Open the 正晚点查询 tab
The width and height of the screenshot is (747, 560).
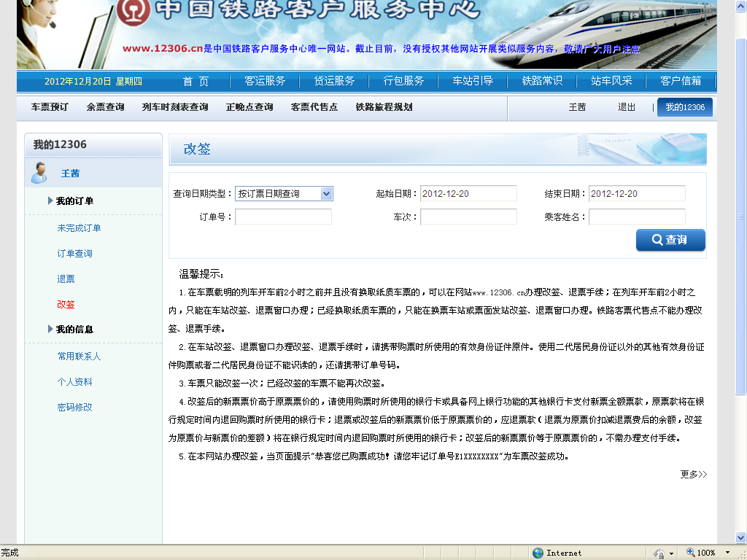tap(249, 107)
